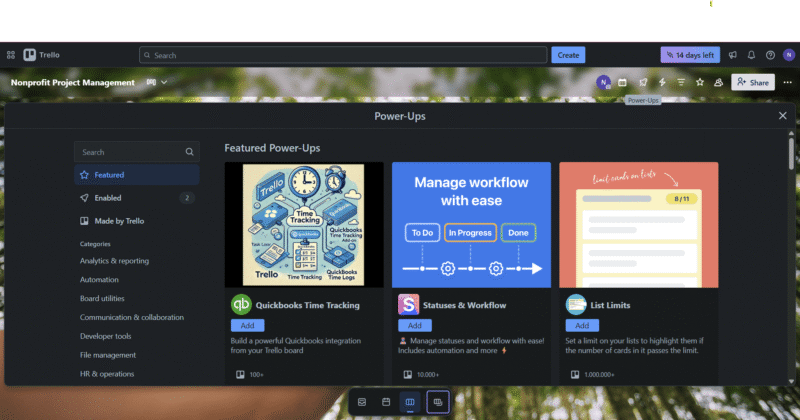The width and height of the screenshot is (800, 420).
Task: Open the Inbox icon in bottom bar
Action: click(362, 402)
